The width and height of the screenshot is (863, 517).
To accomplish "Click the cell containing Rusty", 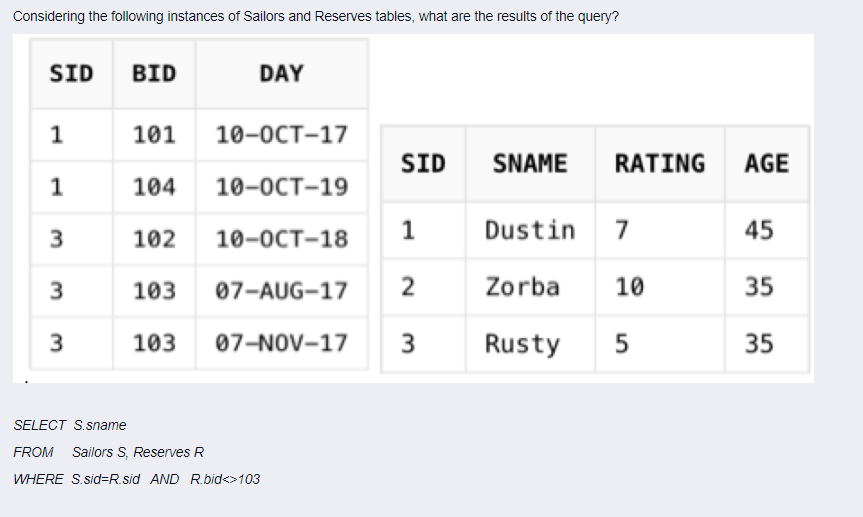I will 530,344.
